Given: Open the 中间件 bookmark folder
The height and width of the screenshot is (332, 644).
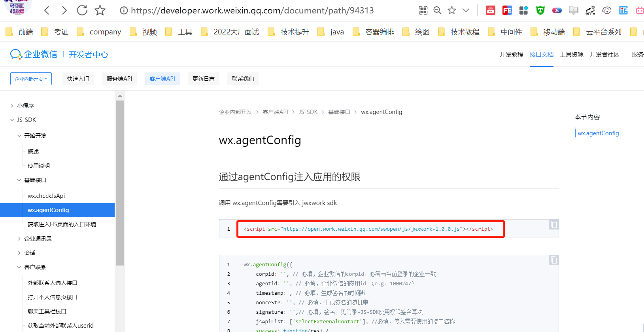Looking at the screenshot, I should pos(505,32).
